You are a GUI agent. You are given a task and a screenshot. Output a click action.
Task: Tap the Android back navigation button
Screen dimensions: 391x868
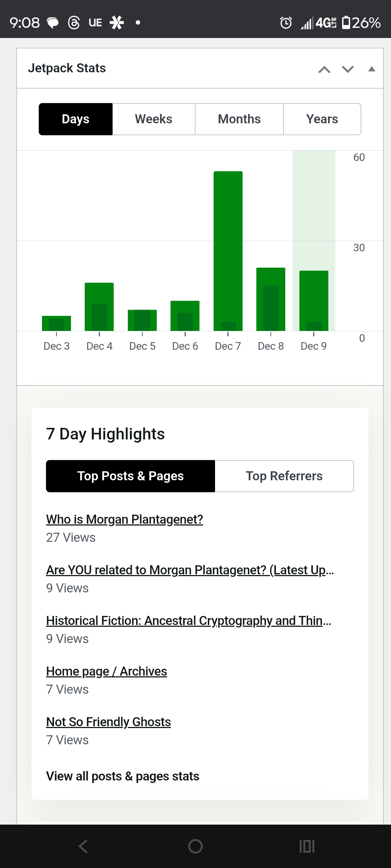pos(83,846)
